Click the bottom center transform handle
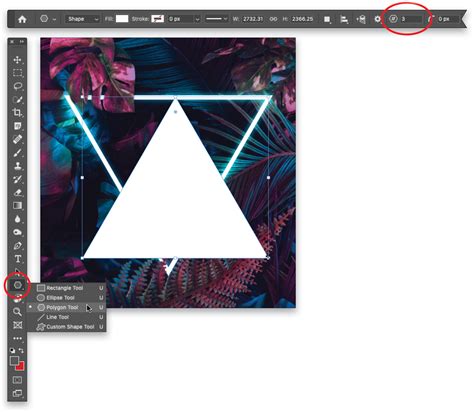Image resolution: width=474 pixels, height=412 pixels. pyautogui.click(x=175, y=258)
